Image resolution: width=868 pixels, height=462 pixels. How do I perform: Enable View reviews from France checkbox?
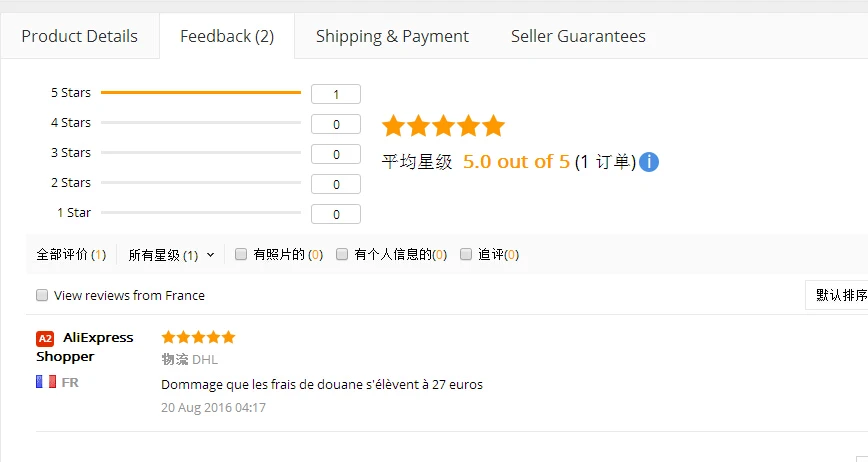[x=42, y=295]
